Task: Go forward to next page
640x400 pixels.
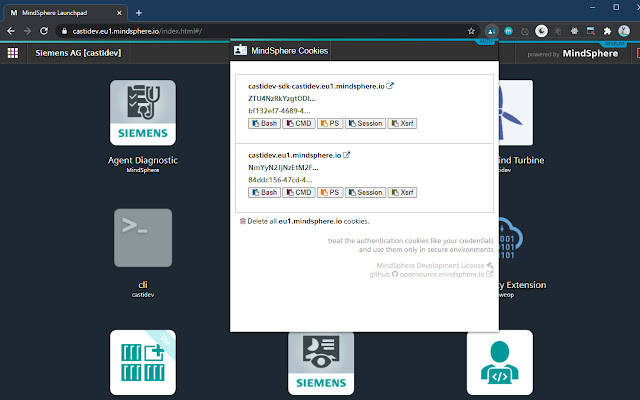Action: point(27,31)
